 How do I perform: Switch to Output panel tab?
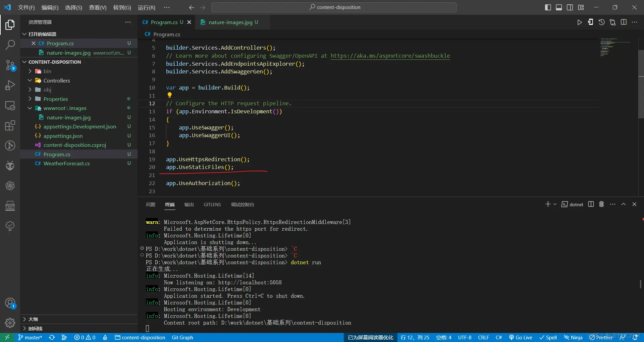click(189, 205)
